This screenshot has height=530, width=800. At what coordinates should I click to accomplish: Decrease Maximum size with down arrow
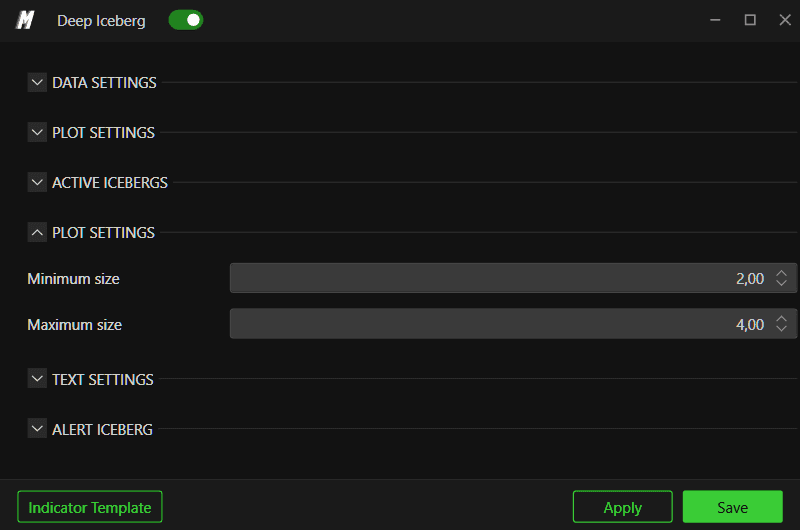tap(781, 329)
